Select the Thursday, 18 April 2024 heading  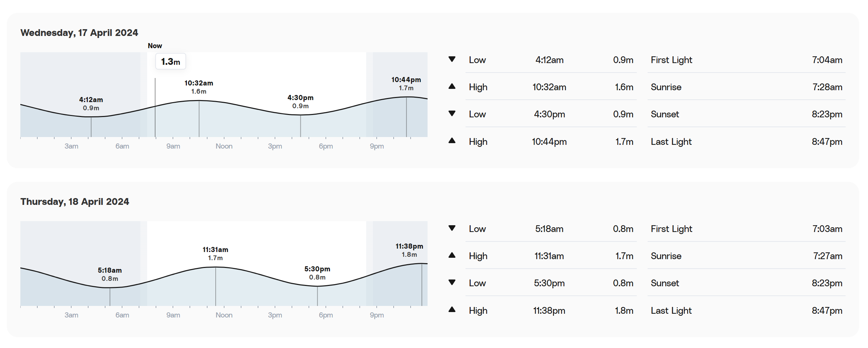point(75,201)
